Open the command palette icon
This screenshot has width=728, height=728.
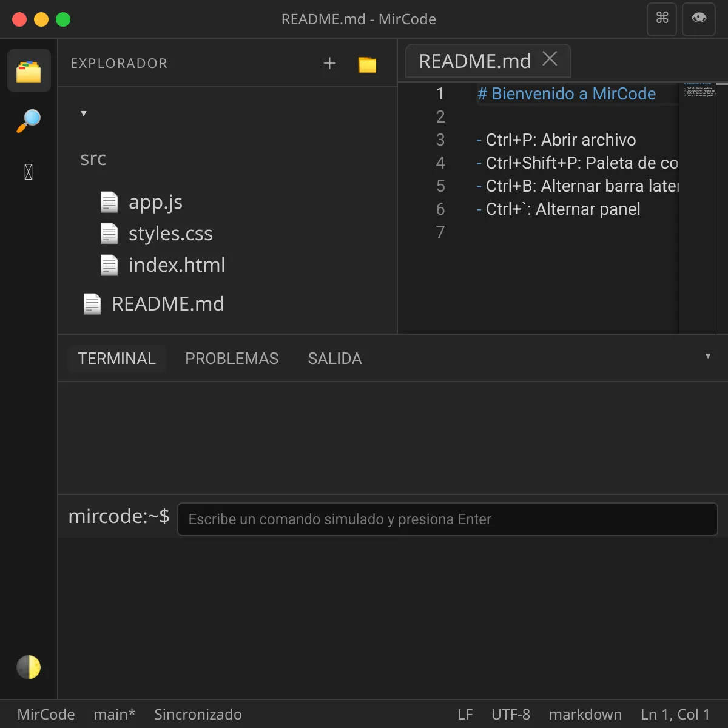(x=662, y=19)
